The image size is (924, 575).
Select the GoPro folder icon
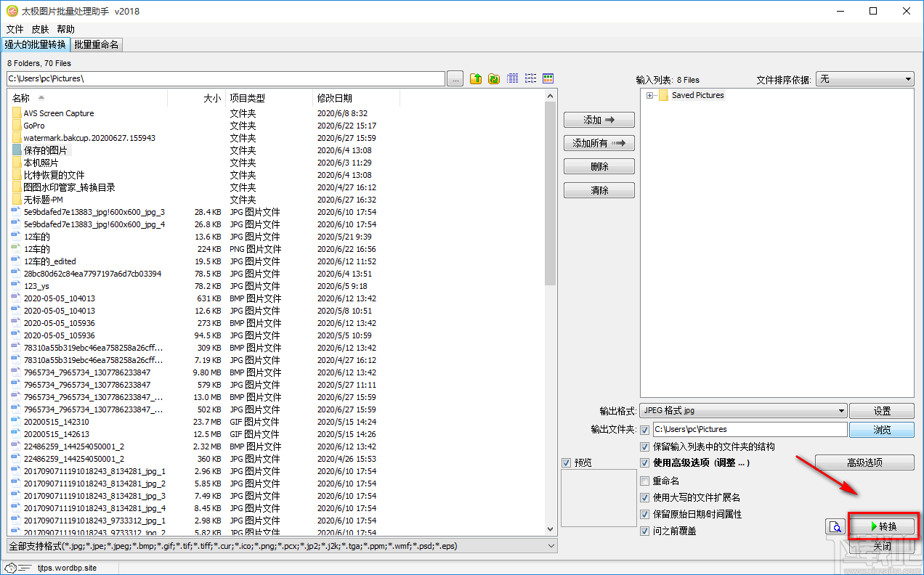click(17, 126)
